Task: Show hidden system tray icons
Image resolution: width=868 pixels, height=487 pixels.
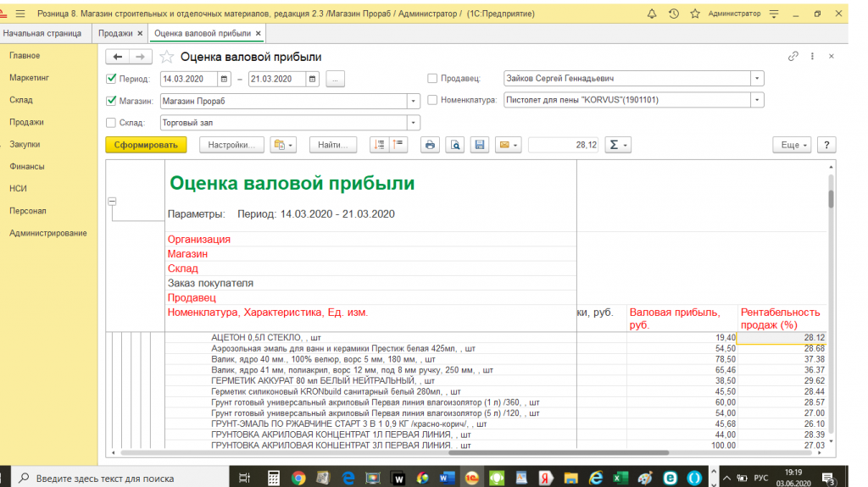Action: [x=726, y=478]
